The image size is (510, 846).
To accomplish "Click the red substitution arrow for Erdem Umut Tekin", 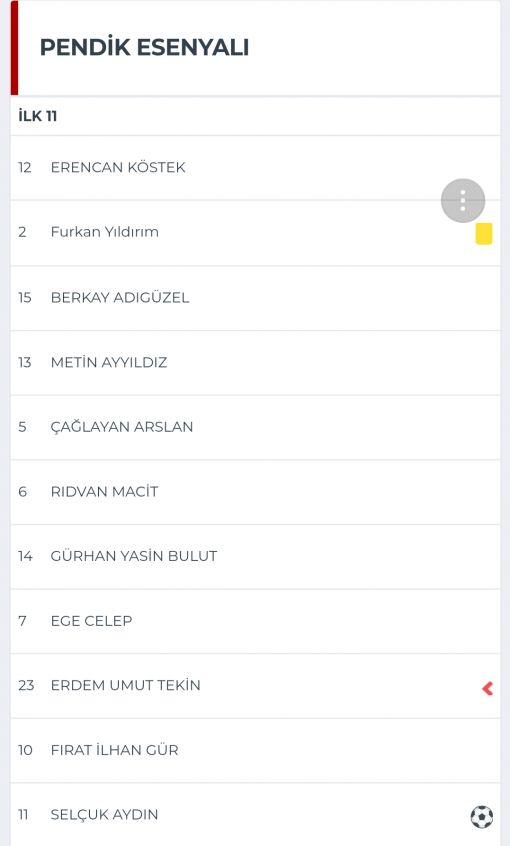I will [487, 688].
